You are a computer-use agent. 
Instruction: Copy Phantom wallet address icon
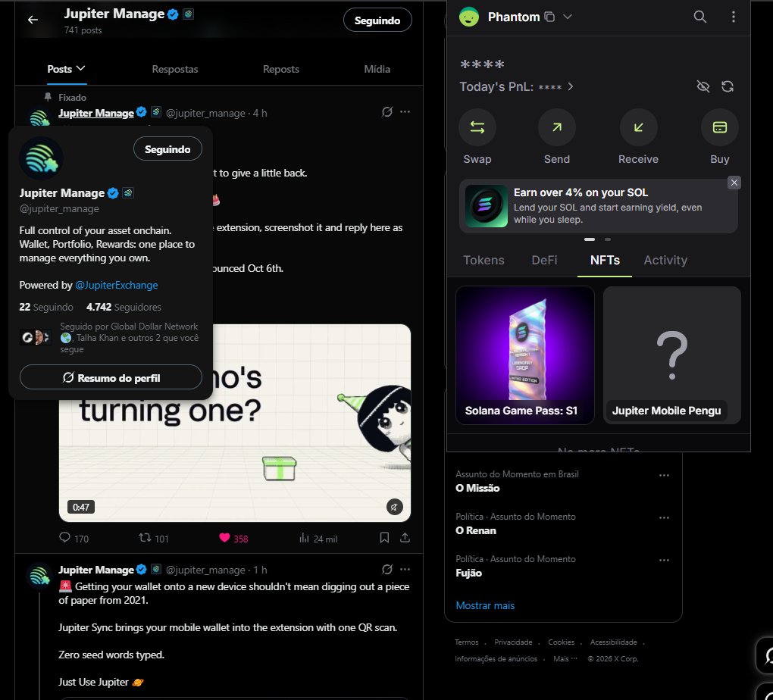[549, 17]
